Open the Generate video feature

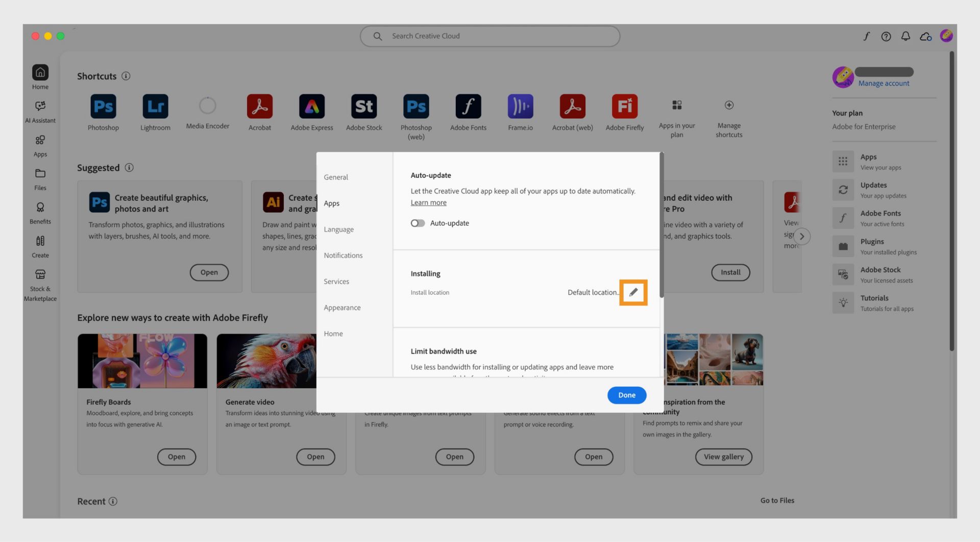tap(315, 457)
